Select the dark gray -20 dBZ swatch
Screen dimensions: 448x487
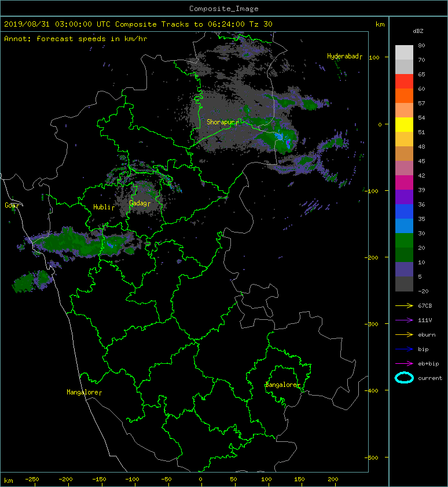tap(404, 283)
